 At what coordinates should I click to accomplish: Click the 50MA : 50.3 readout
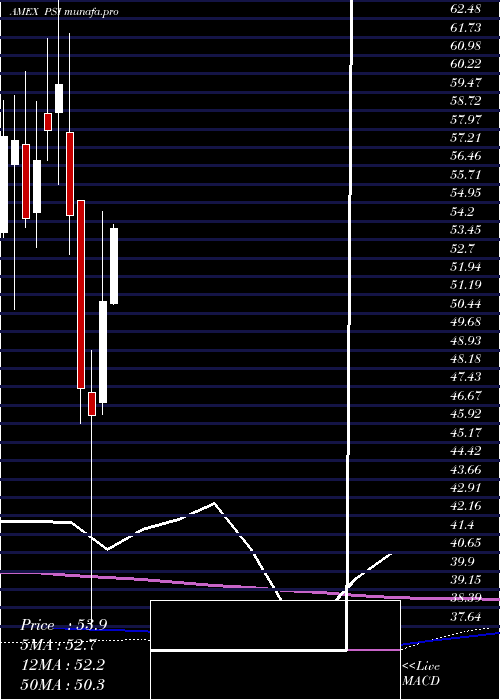[x=64, y=684]
